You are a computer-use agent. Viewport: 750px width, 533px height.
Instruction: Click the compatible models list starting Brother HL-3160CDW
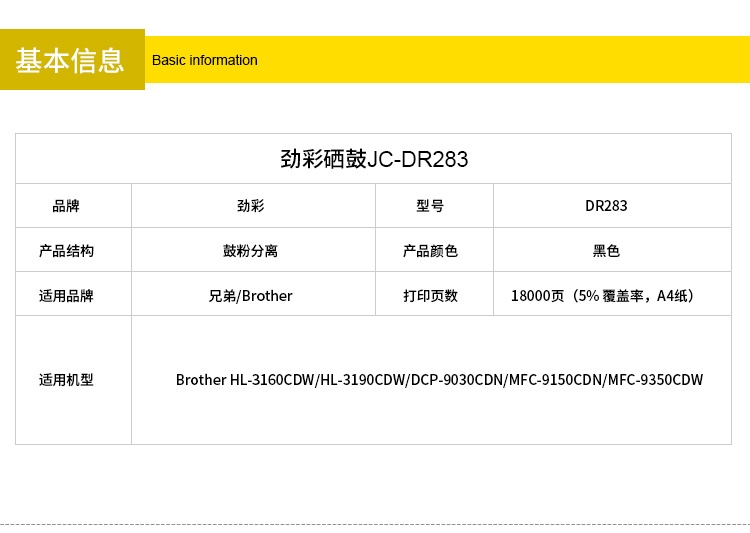(x=440, y=380)
